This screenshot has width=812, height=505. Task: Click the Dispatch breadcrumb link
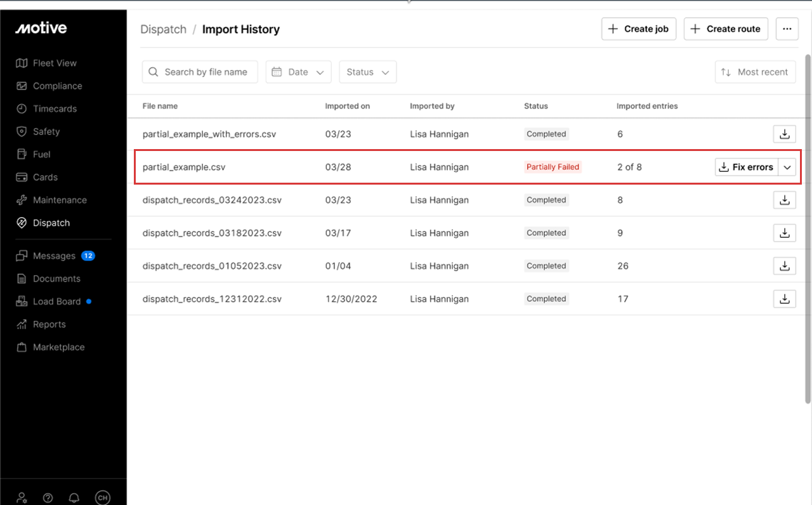click(163, 29)
